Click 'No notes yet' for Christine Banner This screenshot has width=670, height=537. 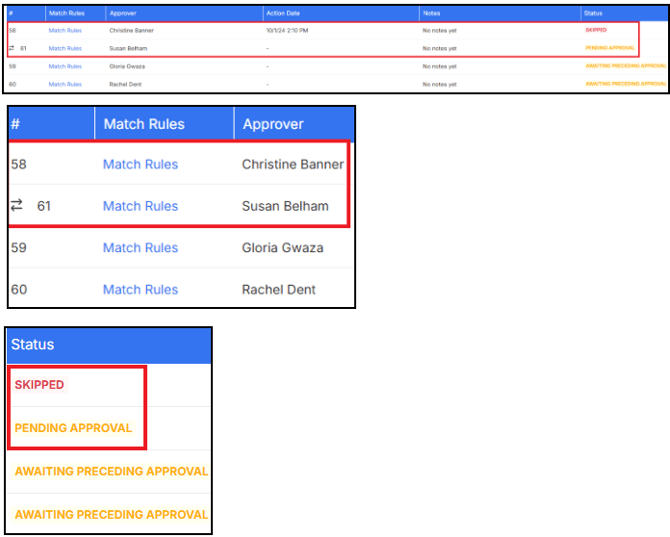(x=439, y=31)
